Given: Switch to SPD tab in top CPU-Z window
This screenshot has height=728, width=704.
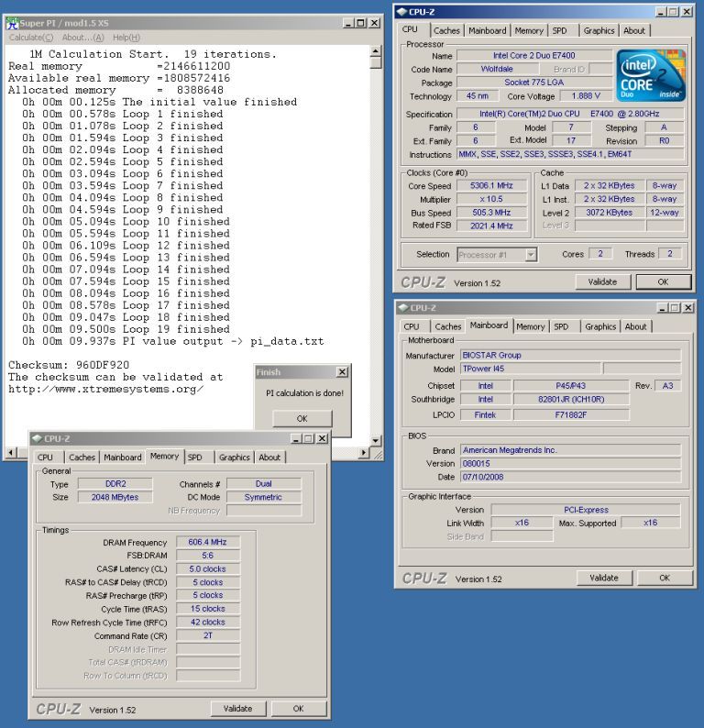Looking at the screenshot, I should pyautogui.click(x=560, y=30).
